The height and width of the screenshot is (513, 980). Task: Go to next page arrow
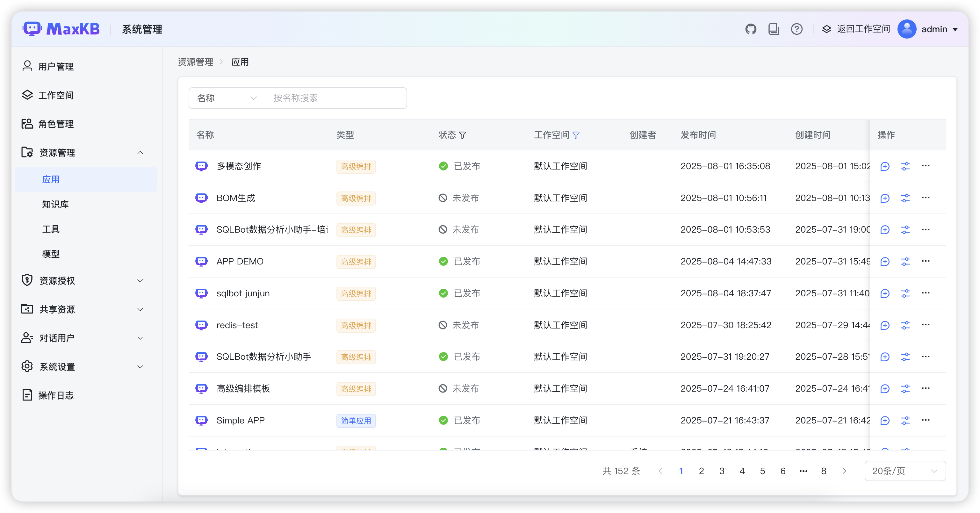844,471
